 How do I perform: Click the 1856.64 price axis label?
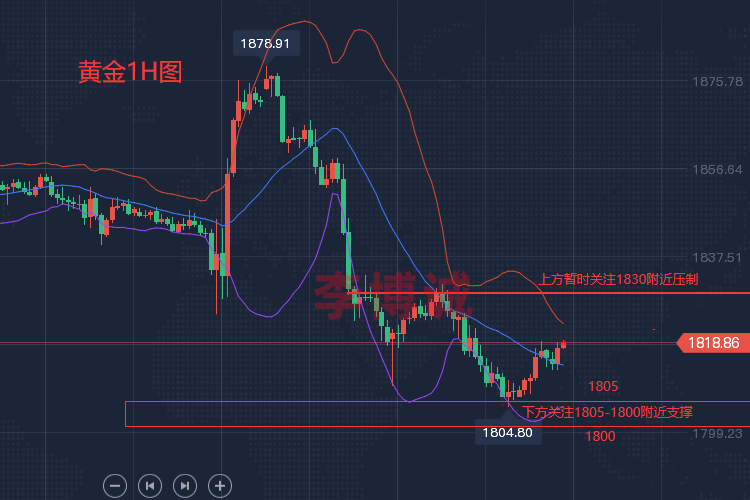click(x=717, y=169)
